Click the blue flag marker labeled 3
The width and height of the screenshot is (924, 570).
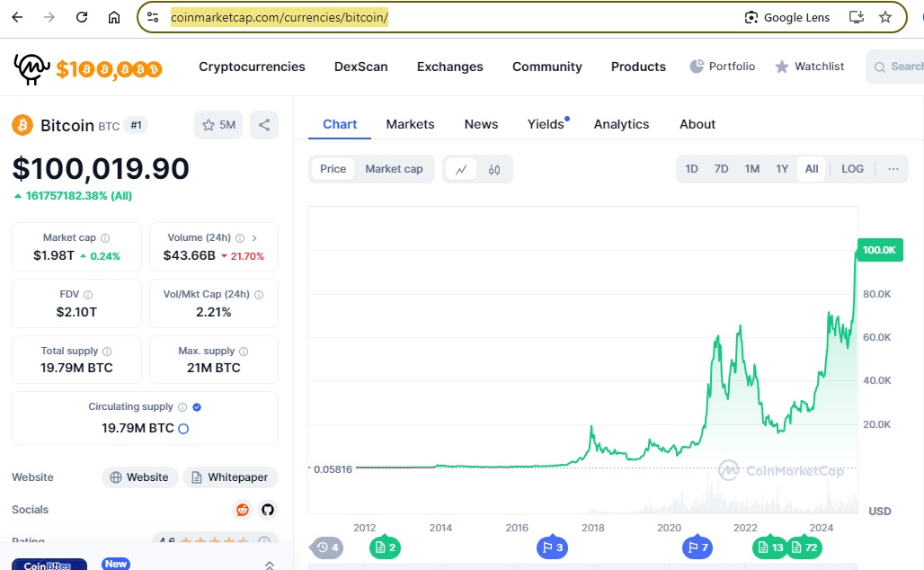(552, 548)
